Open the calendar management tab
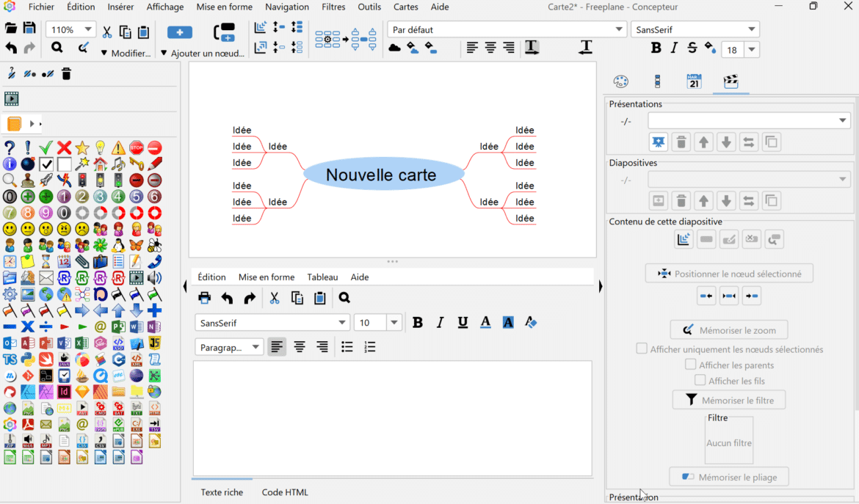This screenshot has width=859, height=504. [692, 82]
